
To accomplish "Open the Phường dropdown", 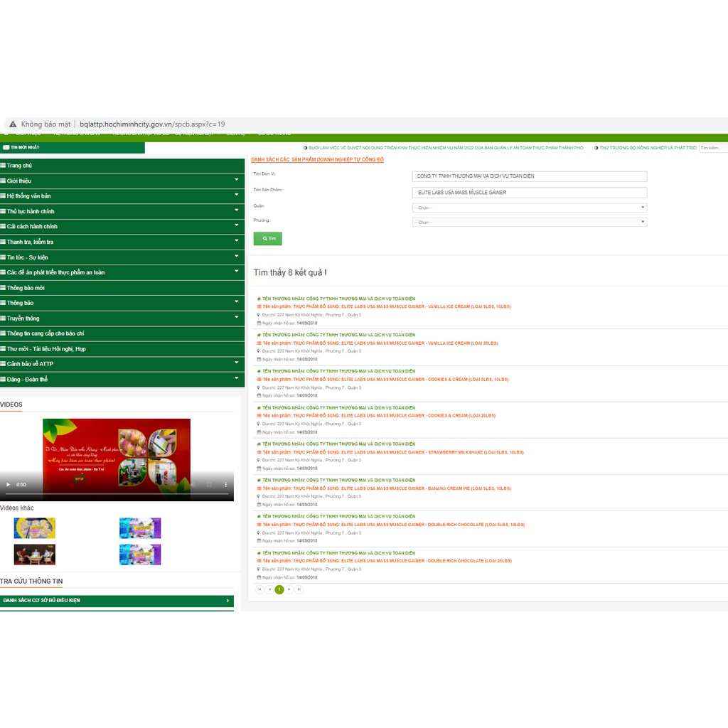I will click(x=529, y=222).
